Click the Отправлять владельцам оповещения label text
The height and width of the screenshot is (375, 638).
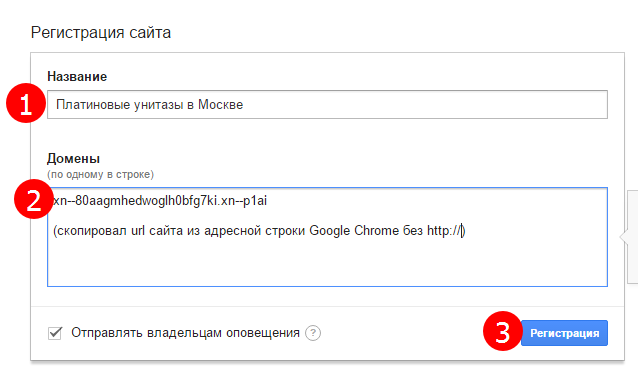pyautogui.click(x=186, y=333)
